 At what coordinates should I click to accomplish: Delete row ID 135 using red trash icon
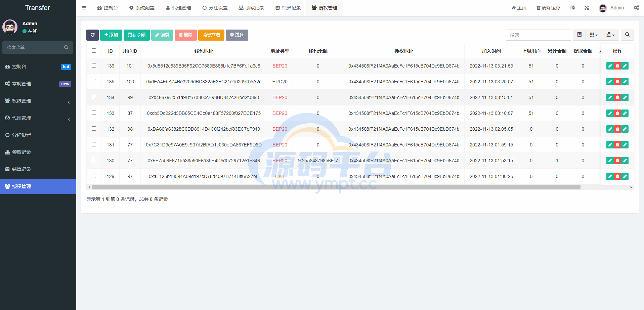click(x=617, y=82)
